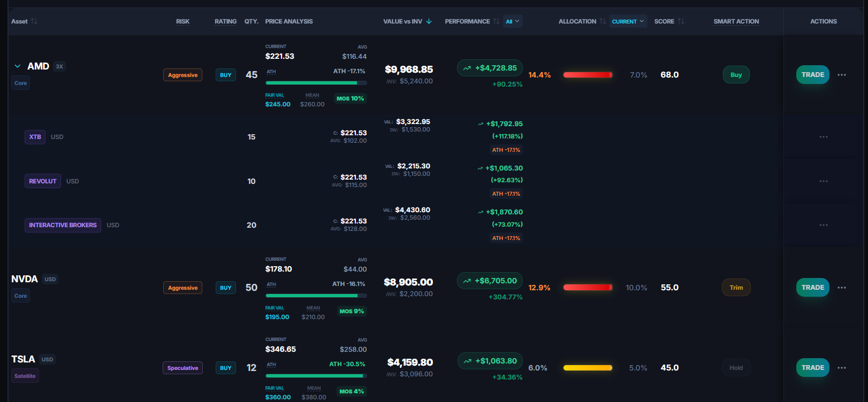Click the sort arrows next to SCORE
The width and height of the screenshot is (868, 402).
(681, 21)
